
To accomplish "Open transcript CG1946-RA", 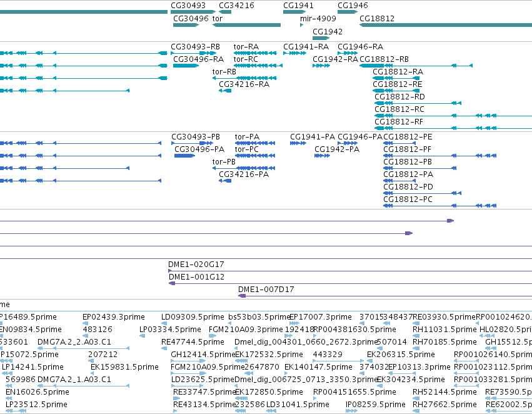I will [x=360, y=47].
